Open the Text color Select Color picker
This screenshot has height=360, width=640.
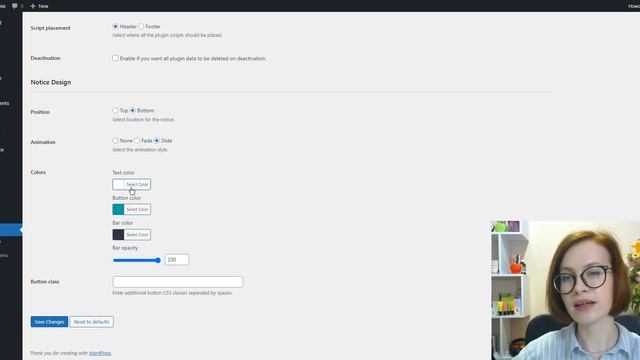(x=137, y=184)
